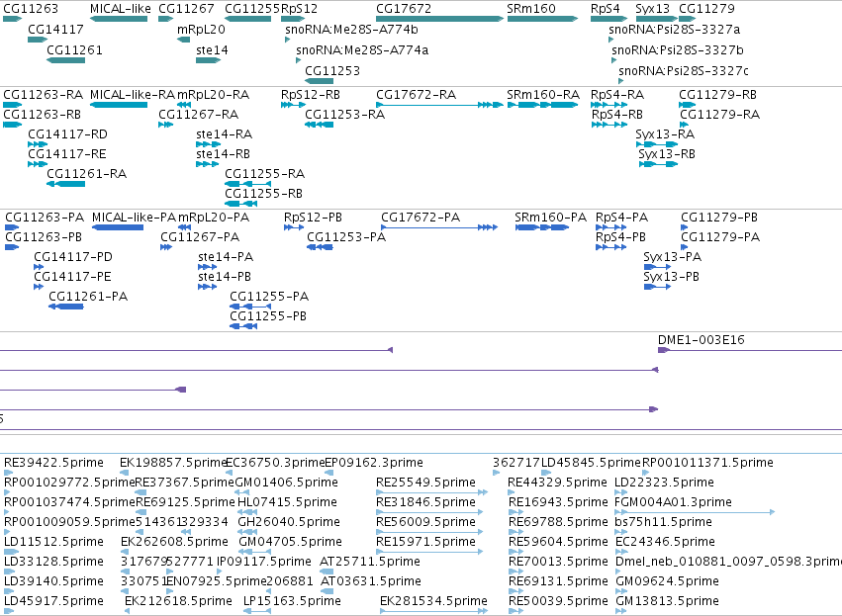Click the ste14 gene label
The width and height of the screenshot is (842, 616).
click(212, 49)
